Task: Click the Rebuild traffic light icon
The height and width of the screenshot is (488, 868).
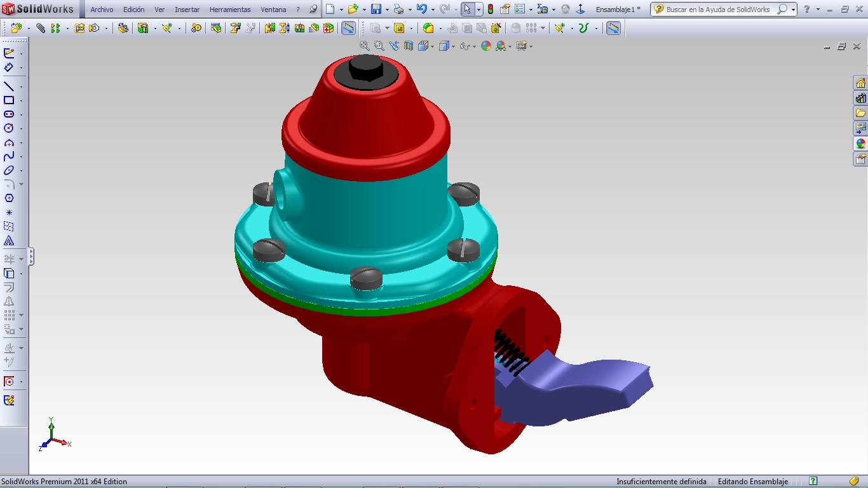Action: click(491, 10)
